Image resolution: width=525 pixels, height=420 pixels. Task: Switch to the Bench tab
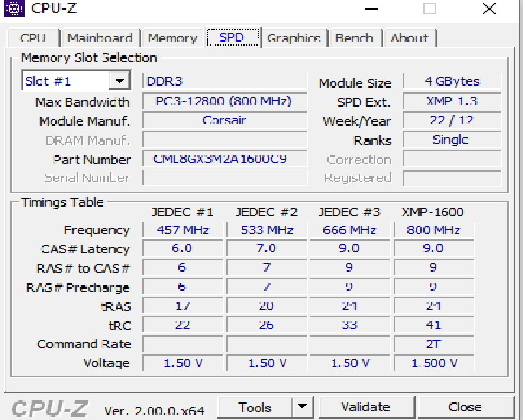point(354,38)
